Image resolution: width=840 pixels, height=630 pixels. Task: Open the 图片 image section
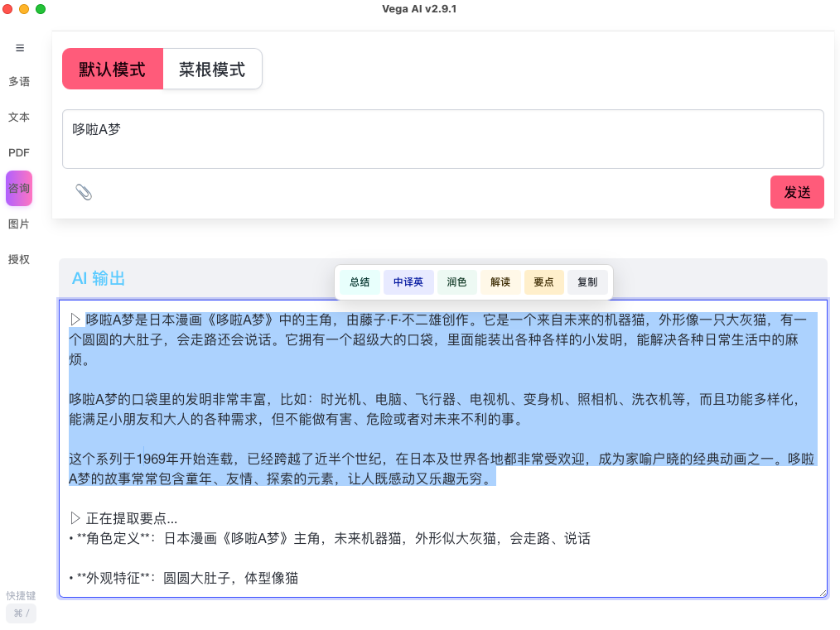[x=19, y=224]
